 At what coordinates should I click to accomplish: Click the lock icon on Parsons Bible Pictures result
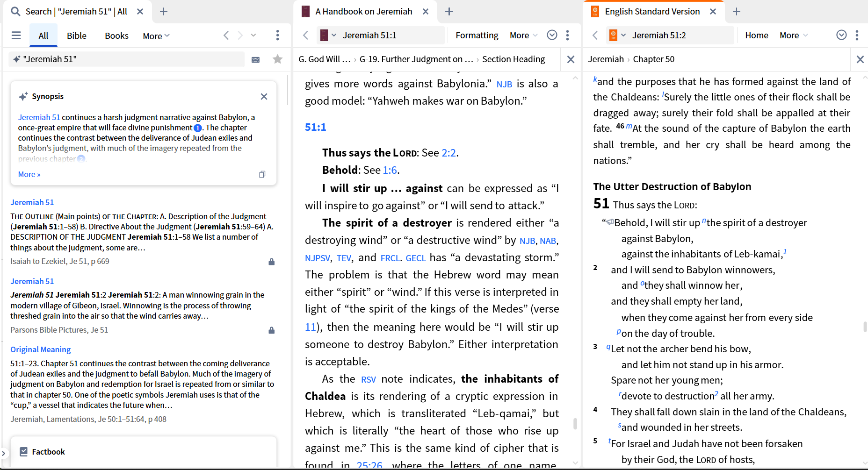tap(272, 330)
